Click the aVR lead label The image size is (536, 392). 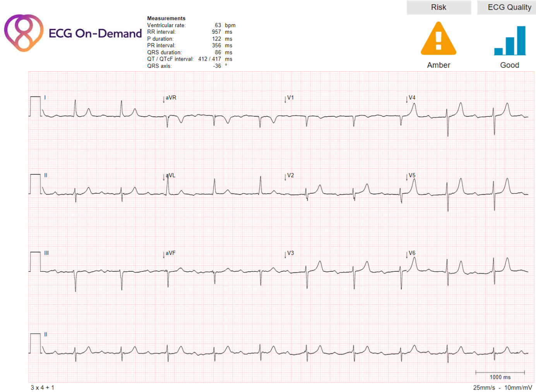[171, 98]
